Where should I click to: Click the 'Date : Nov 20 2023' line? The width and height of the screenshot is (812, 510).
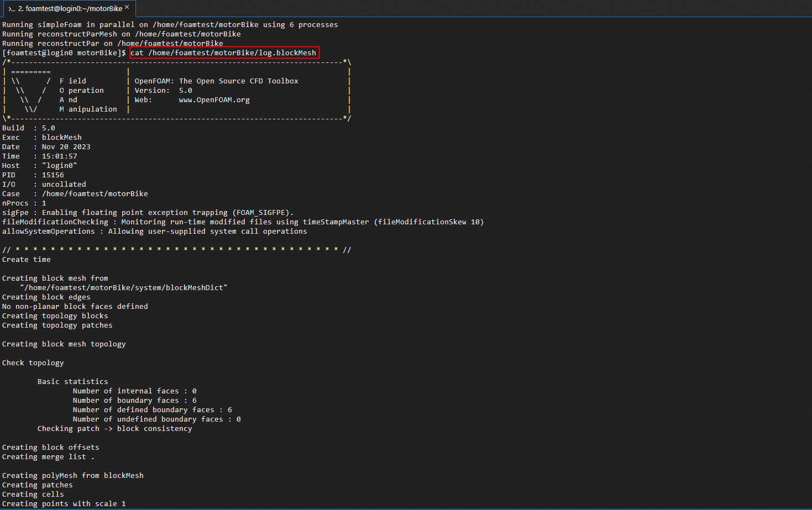(46, 147)
